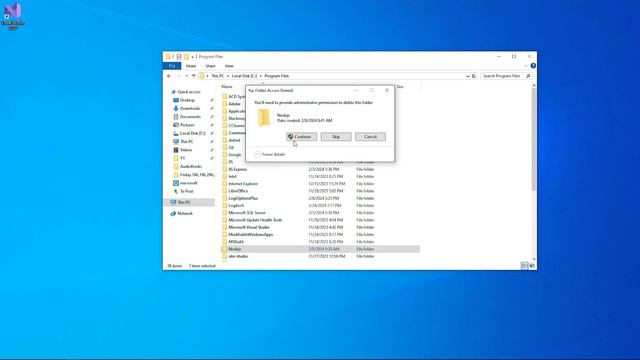Select the ModifiableWindowsApps folder
The height and width of the screenshot is (360, 640).
click(251, 234)
